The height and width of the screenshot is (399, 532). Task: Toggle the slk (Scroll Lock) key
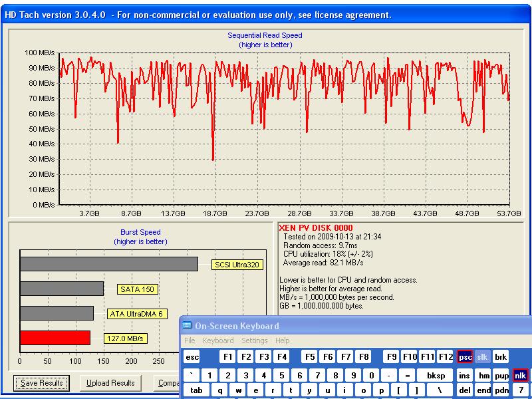click(x=483, y=357)
